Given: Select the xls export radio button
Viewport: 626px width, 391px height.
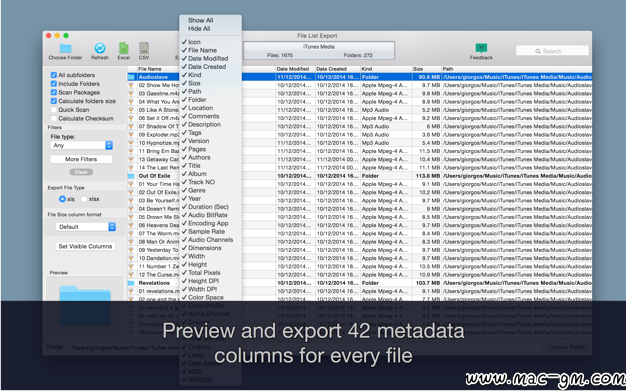Looking at the screenshot, I should [62, 199].
